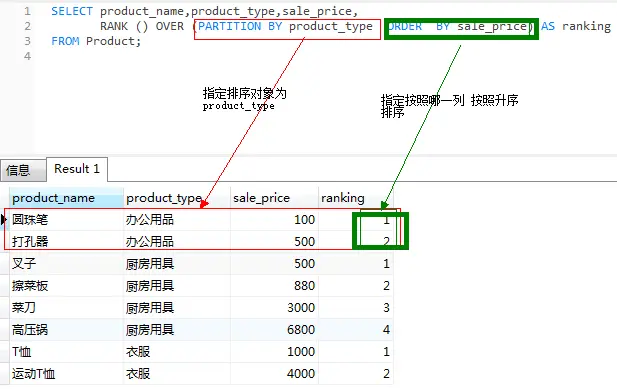Click the 6800 sale price cell

(274, 330)
